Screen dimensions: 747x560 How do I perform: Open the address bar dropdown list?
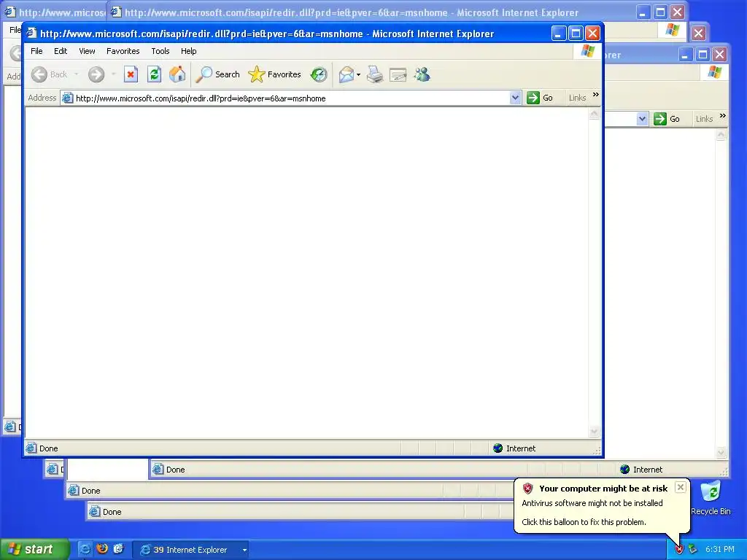coord(515,98)
